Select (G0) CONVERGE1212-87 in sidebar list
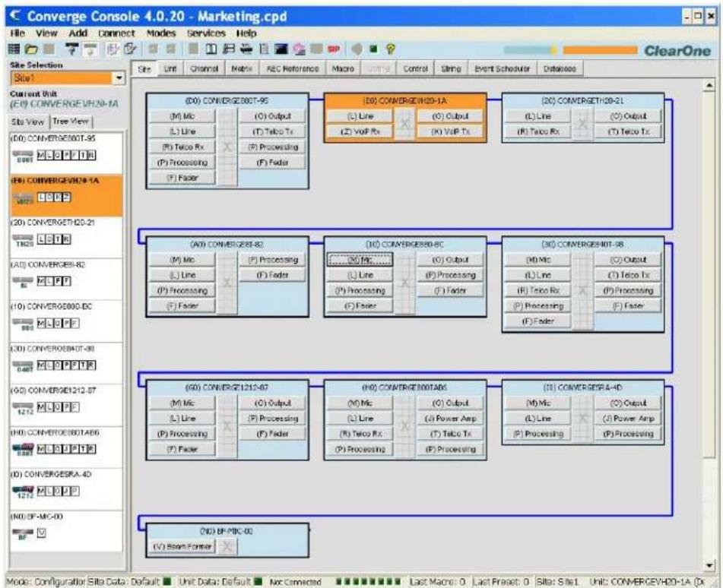This screenshot has height=588, width=723. point(66,405)
